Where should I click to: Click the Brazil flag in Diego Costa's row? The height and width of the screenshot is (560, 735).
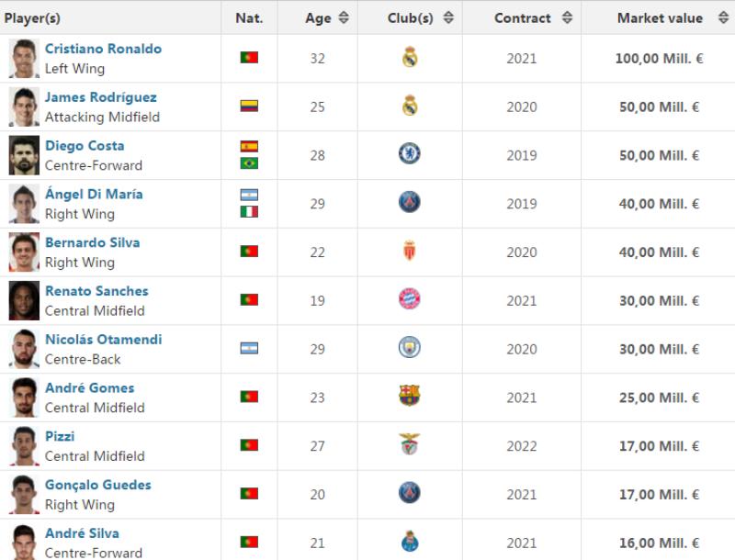[x=249, y=163]
